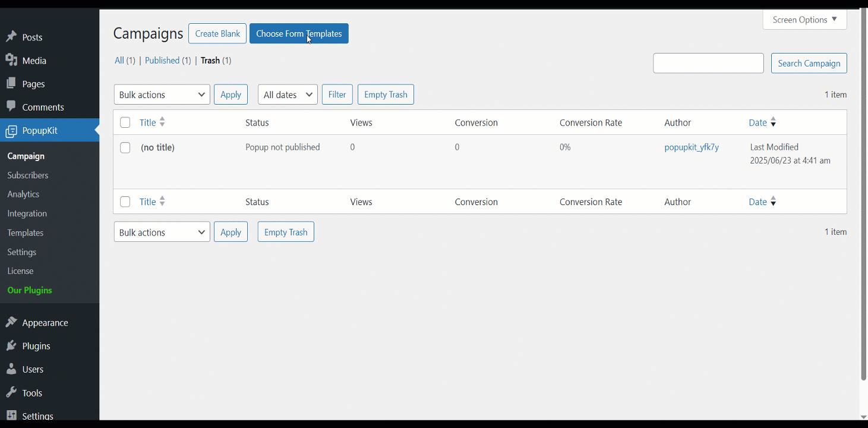Open Our Plugins submenu item
This screenshot has width=868, height=428.
click(30, 290)
